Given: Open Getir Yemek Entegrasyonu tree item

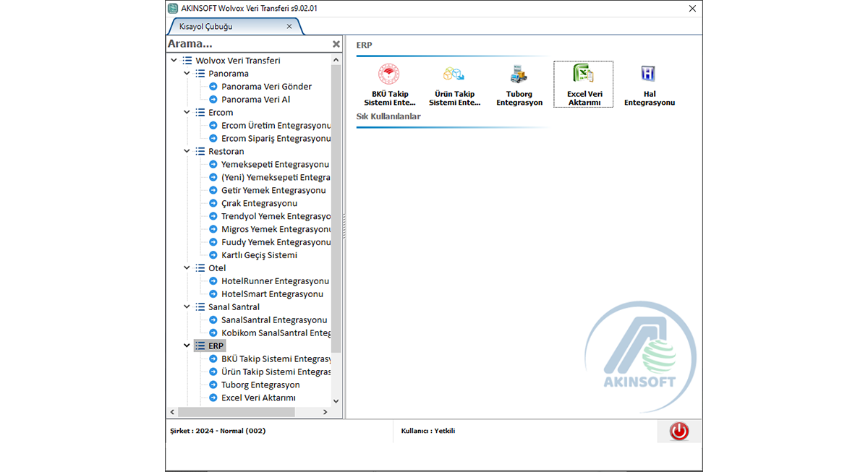Looking at the screenshot, I should pos(273,191).
